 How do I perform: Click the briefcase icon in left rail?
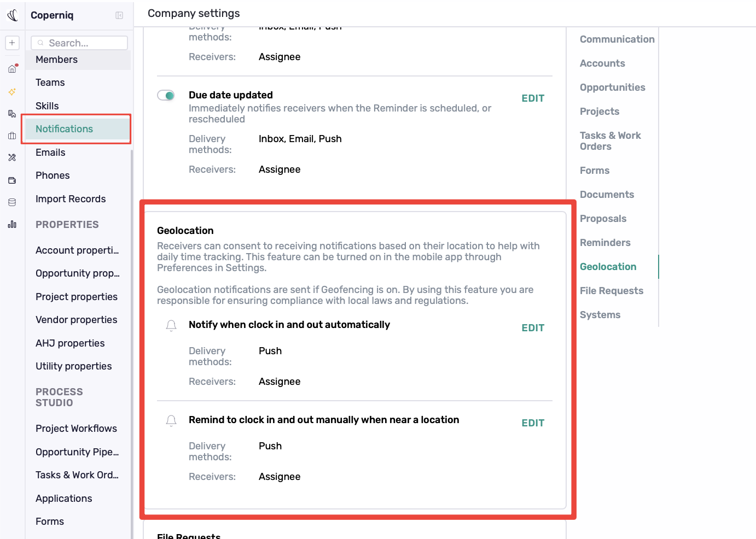[x=12, y=136]
